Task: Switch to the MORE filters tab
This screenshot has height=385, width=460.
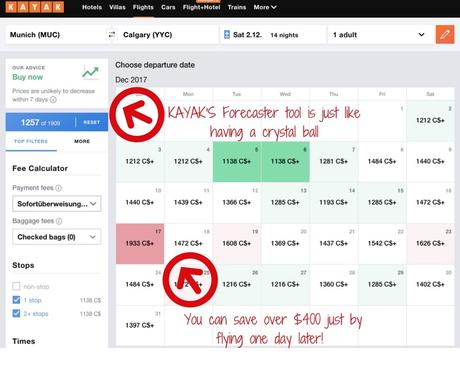Action: click(82, 141)
